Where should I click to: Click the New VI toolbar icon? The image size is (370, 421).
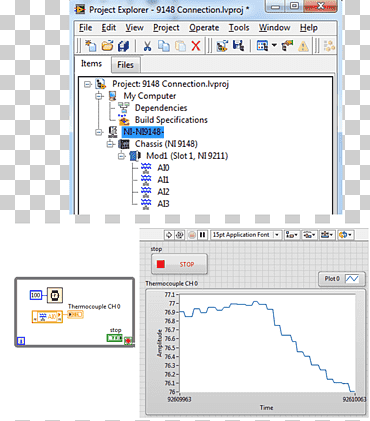(90, 46)
